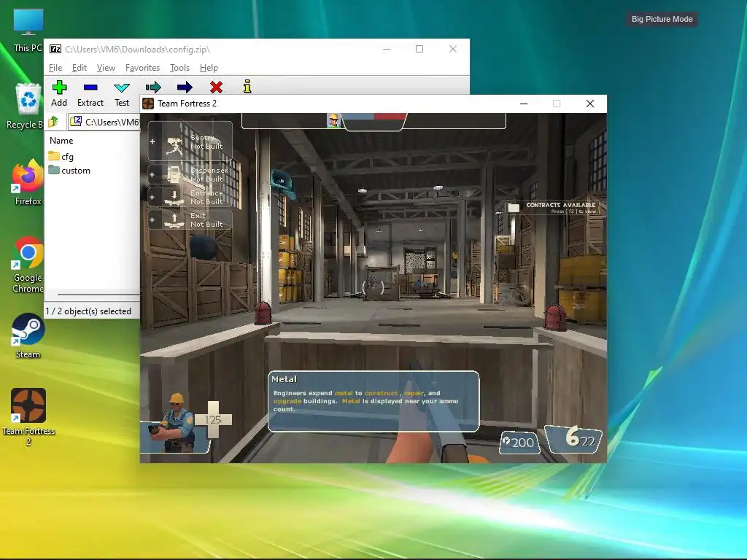Click the horizontal scrollbar in 7-Zip file list
The image size is (747, 560).
[98, 295]
